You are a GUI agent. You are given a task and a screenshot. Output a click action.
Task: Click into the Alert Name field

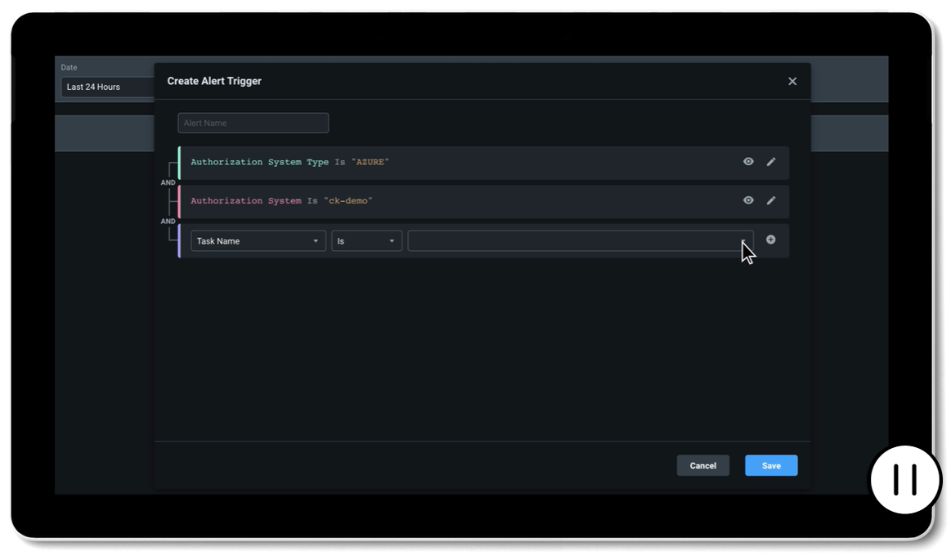tap(253, 123)
